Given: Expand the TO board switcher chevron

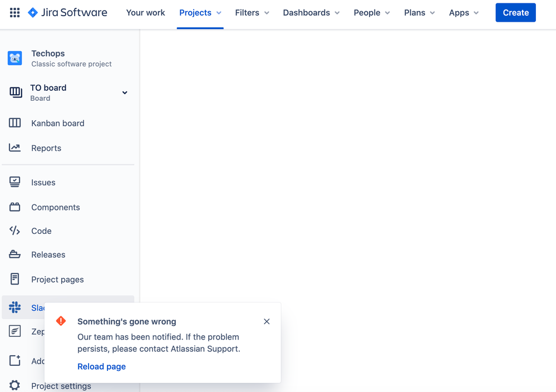Looking at the screenshot, I should click(x=125, y=92).
